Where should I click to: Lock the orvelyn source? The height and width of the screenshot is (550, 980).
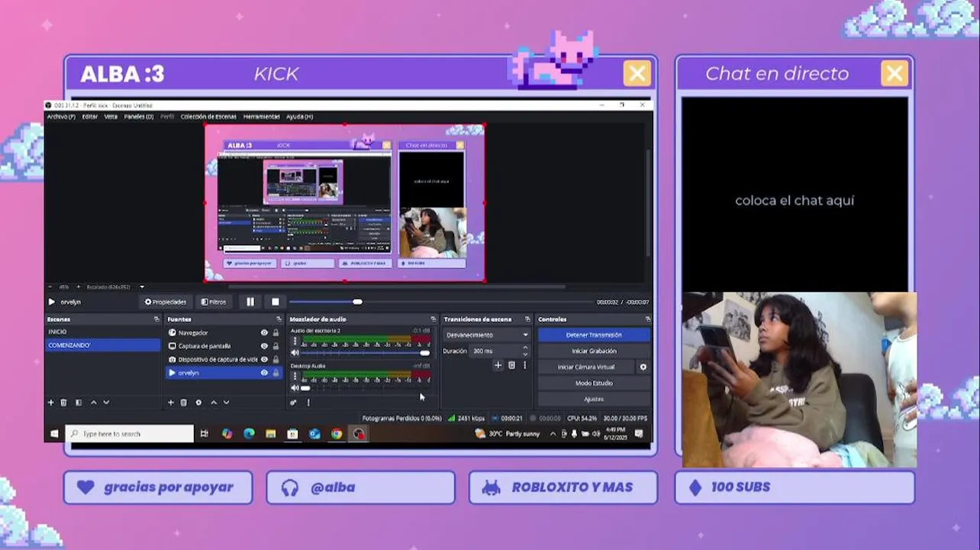click(x=276, y=373)
